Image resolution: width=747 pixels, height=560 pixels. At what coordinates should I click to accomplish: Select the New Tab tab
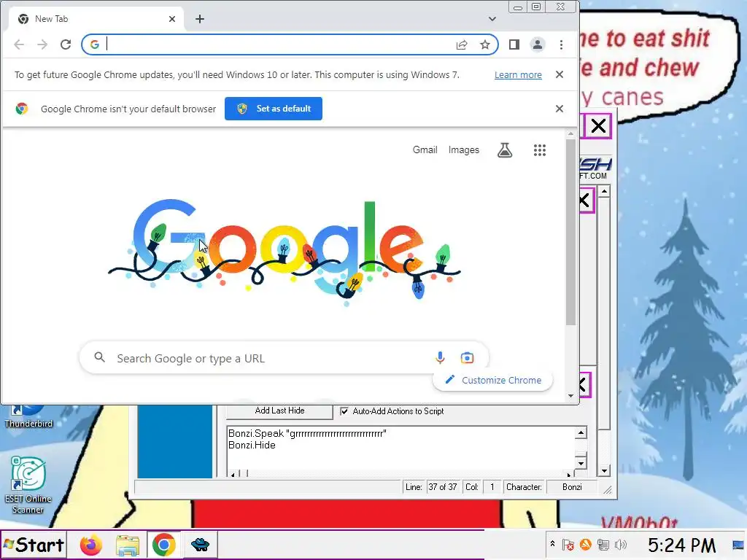(97, 19)
